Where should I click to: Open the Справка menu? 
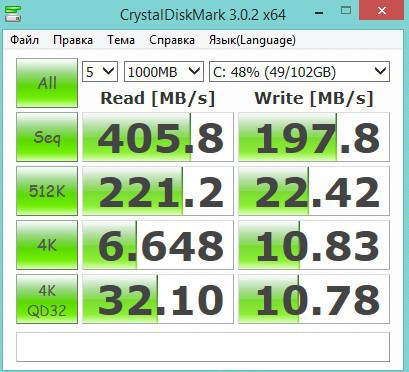[x=172, y=40]
